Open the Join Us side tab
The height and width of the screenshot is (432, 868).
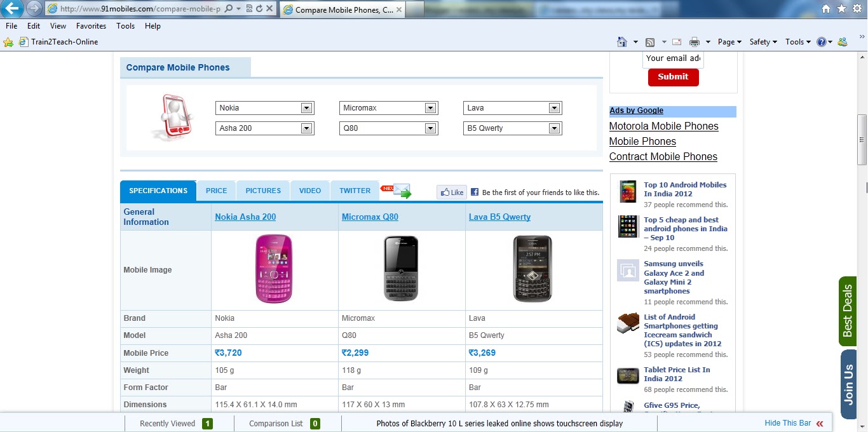848,384
